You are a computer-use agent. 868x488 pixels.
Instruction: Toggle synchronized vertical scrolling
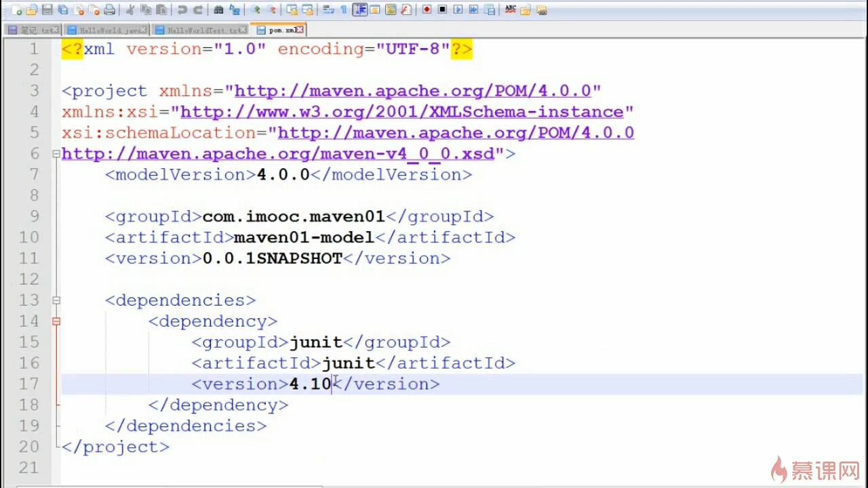[292, 9]
